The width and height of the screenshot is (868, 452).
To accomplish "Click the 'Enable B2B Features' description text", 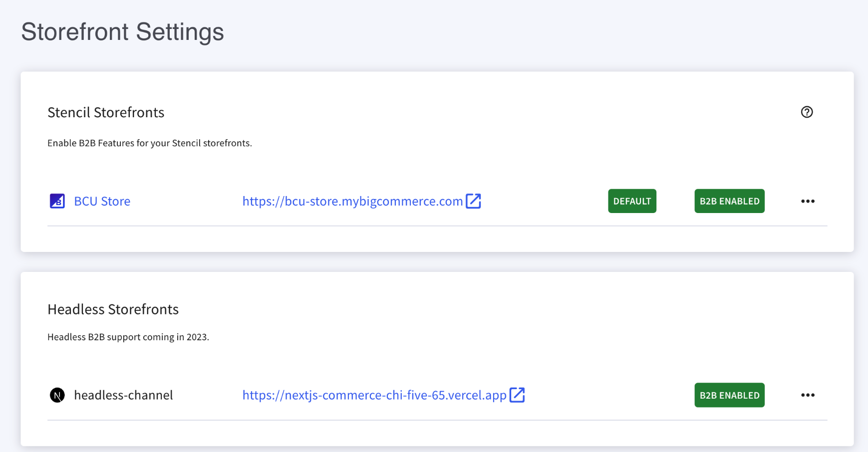I will pyautogui.click(x=149, y=143).
